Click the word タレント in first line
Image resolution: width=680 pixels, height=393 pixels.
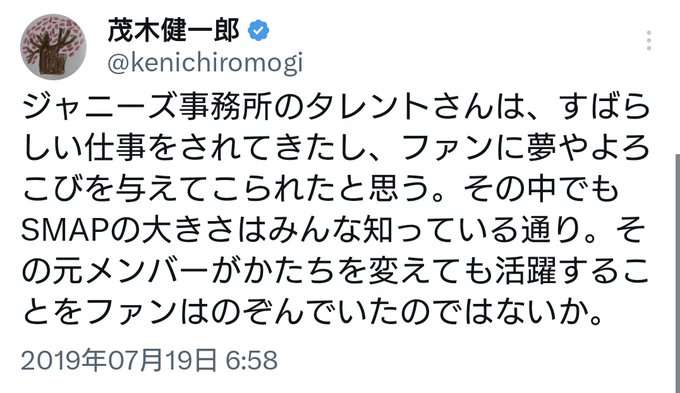click(367, 107)
